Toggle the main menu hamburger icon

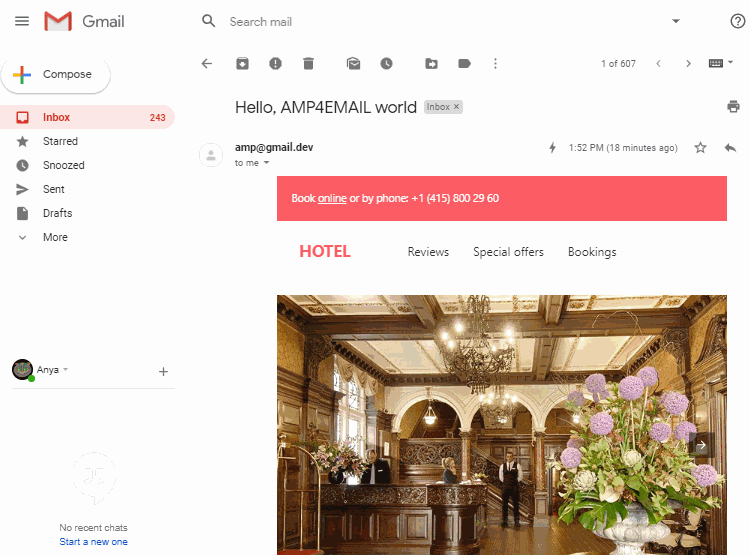(22, 21)
